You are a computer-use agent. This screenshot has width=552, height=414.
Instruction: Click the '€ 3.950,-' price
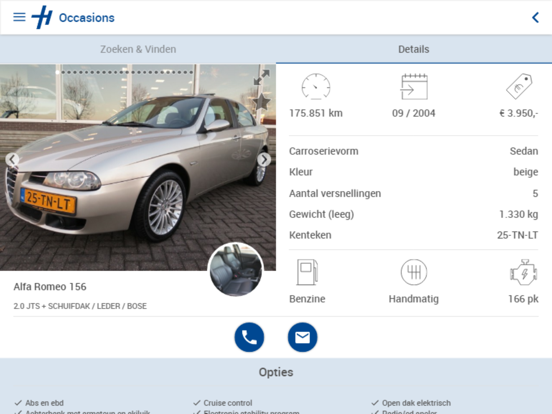click(x=519, y=113)
